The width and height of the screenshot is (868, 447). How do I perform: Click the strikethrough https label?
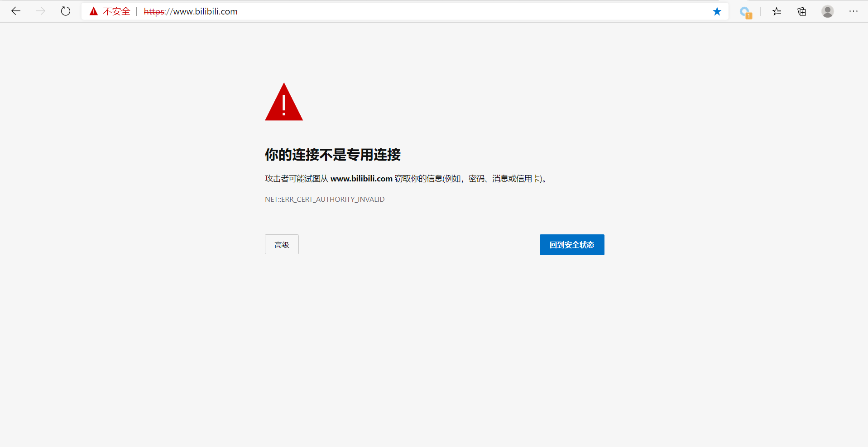point(154,11)
